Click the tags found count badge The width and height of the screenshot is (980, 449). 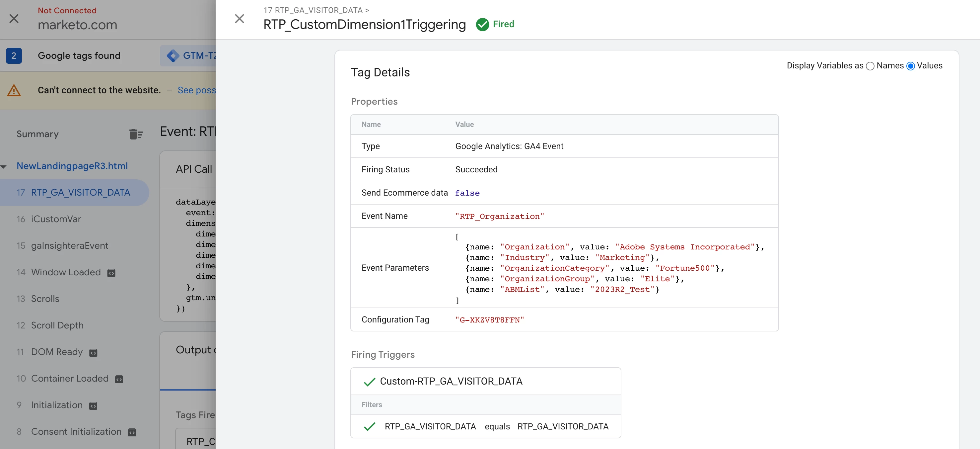(14, 55)
